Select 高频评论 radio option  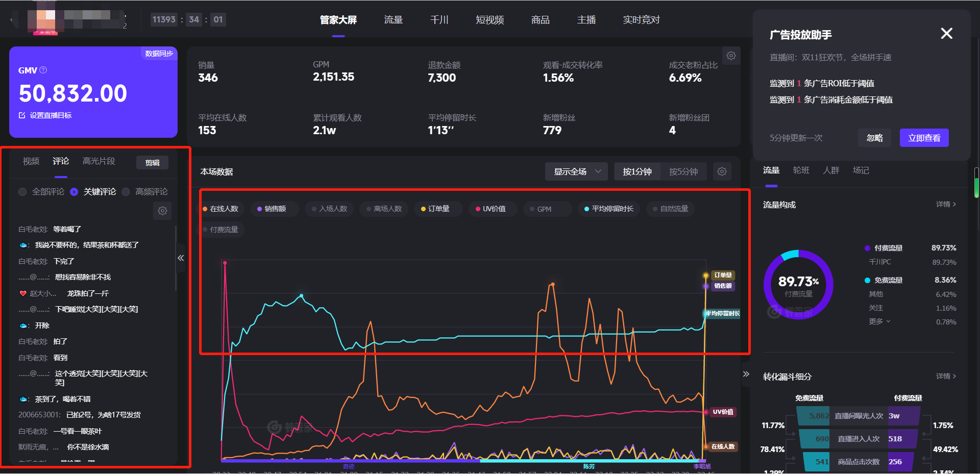126,192
